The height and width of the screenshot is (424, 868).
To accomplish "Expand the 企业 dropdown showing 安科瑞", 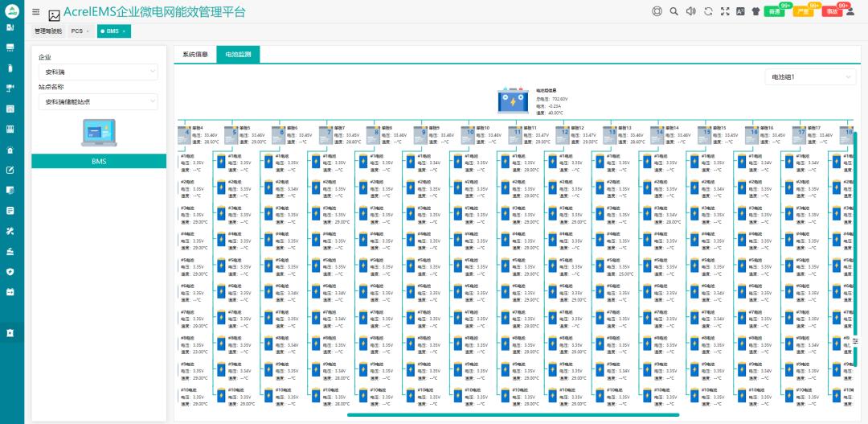I will (98, 72).
